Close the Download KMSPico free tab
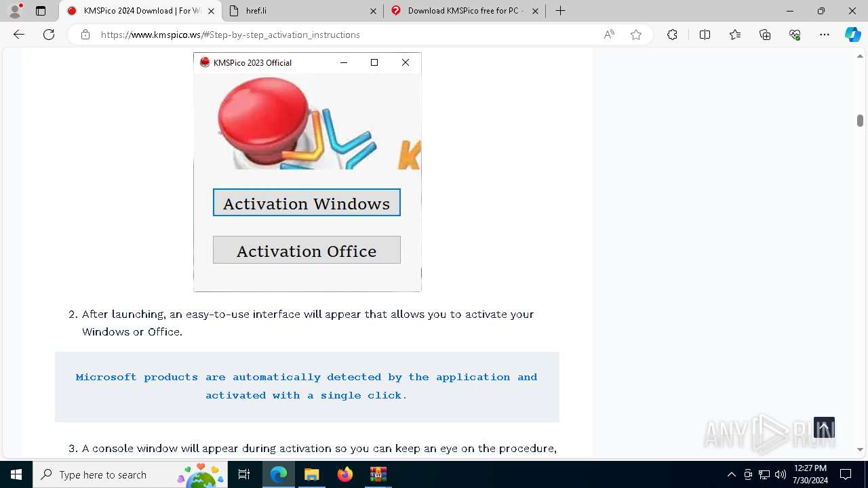This screenshot has width=868, height=488. point(535,11)
